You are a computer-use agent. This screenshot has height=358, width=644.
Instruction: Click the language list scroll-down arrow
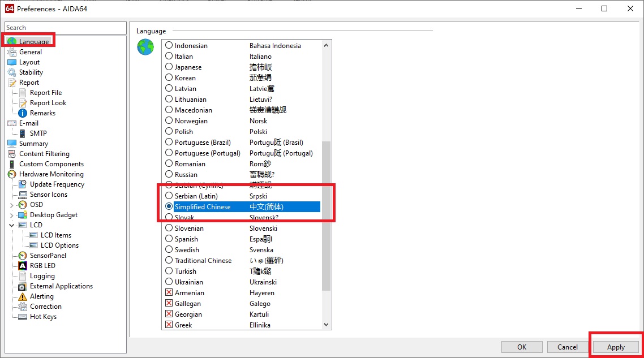326,325
